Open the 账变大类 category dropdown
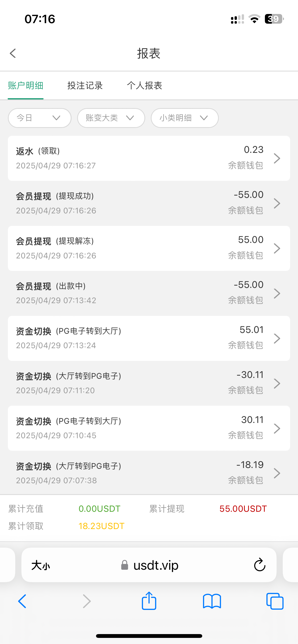The image size is (298, 644). coord(111,118)
